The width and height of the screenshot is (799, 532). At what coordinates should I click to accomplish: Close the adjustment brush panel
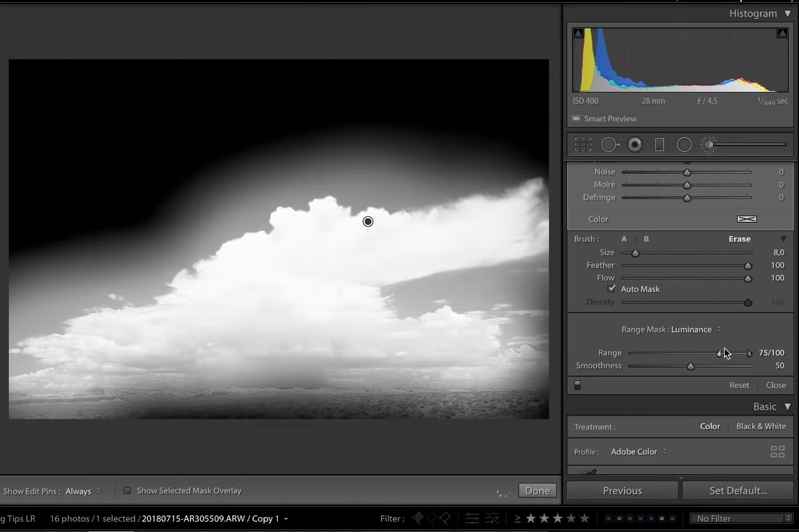(776, 385)
